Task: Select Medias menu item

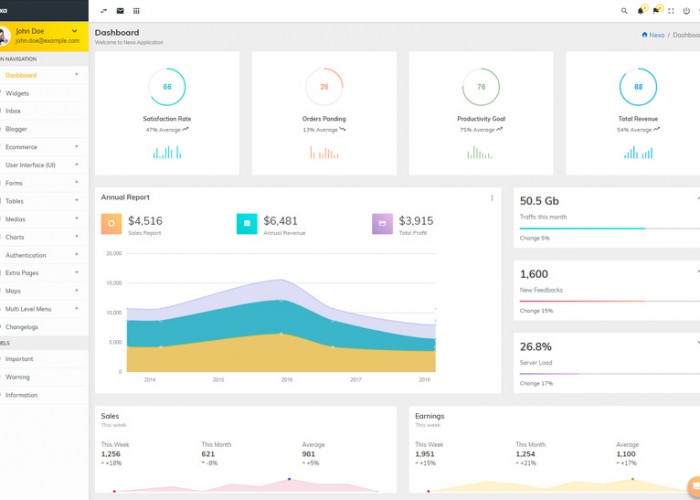Action: coord(15,219)
